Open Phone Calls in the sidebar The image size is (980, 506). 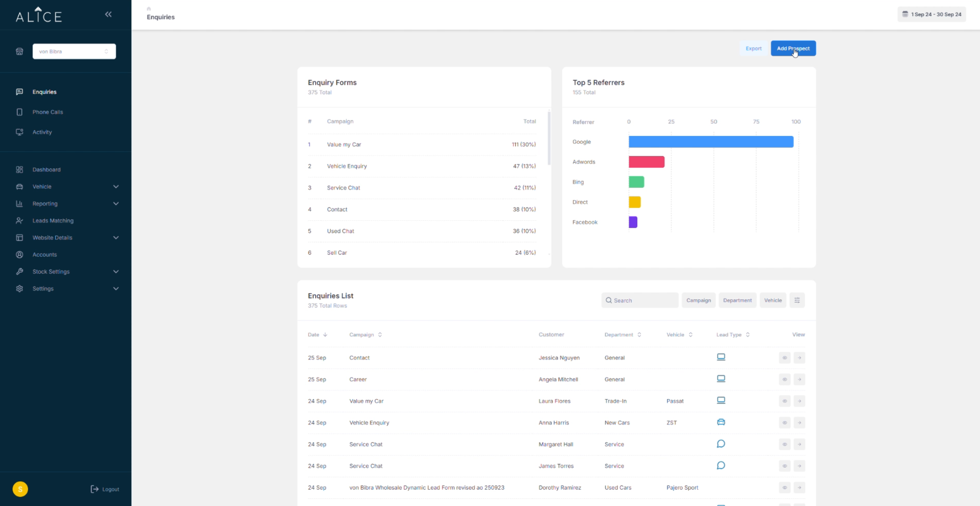click(x=47, y=112)
